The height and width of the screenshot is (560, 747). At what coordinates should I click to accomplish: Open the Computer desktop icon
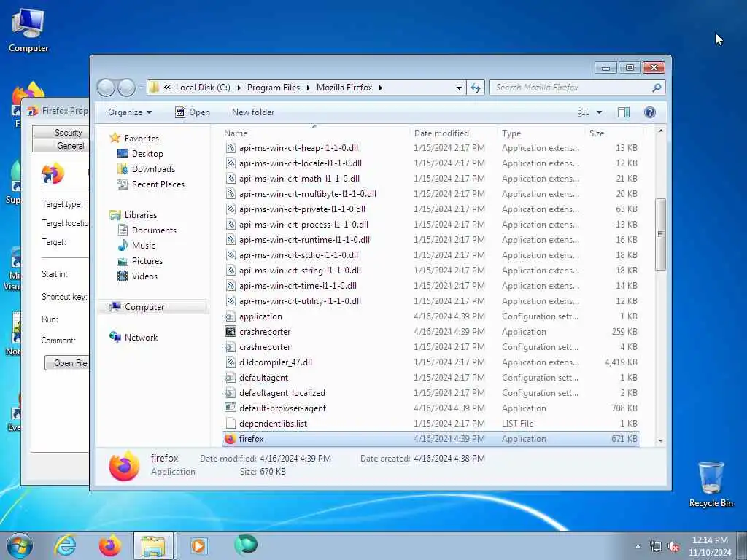pos(28,30)
